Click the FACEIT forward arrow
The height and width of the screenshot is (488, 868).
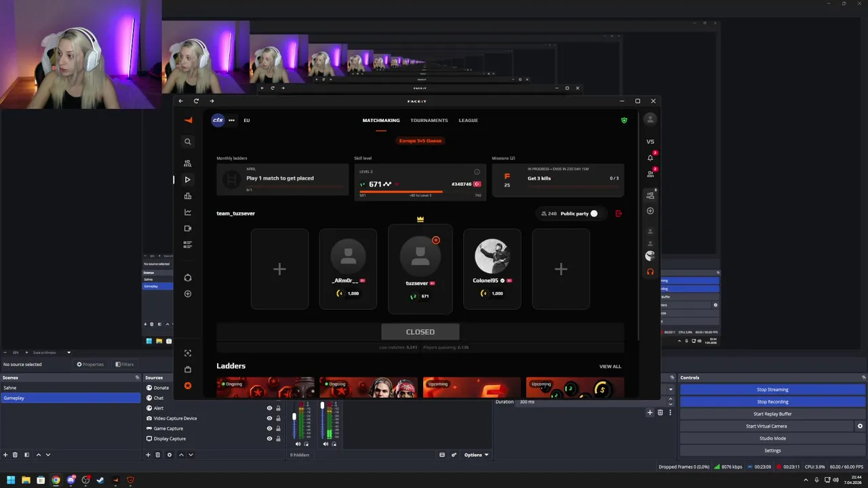pos(212,101)
